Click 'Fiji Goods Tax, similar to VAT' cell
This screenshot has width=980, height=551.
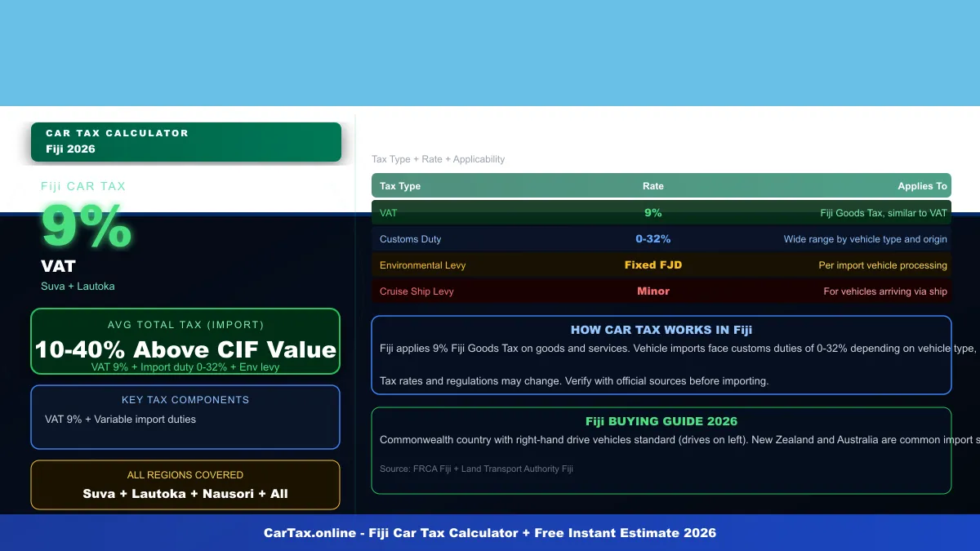click(884, 213)
